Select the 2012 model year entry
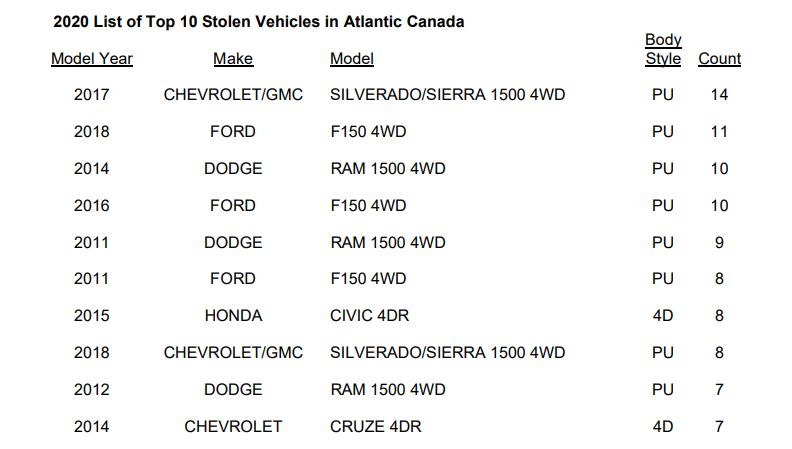 pos(92,389)
